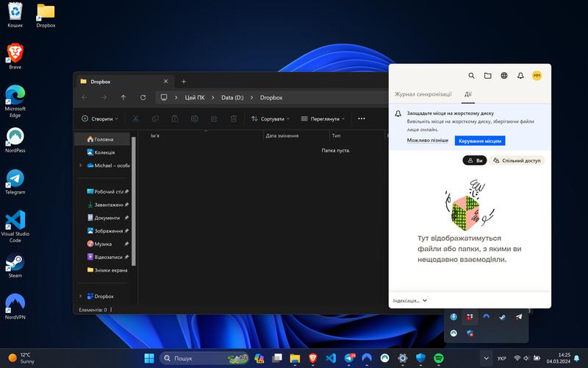Click the 'Керування місцем' button
Image resolution: width=588 pixels, height=368 pixels.
[479, 141]
